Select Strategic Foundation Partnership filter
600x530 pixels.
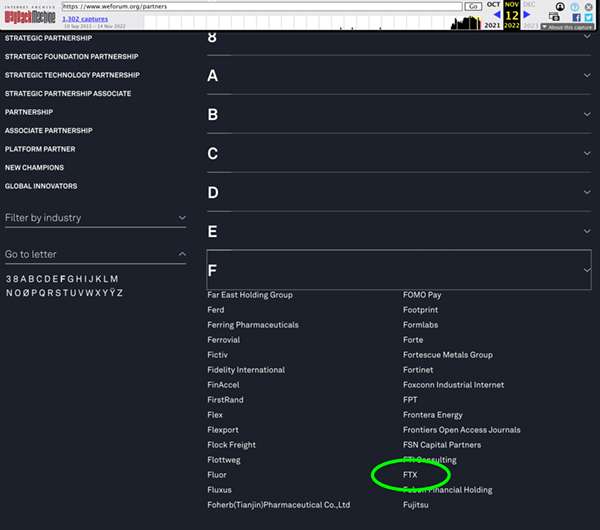click(72, 57)
